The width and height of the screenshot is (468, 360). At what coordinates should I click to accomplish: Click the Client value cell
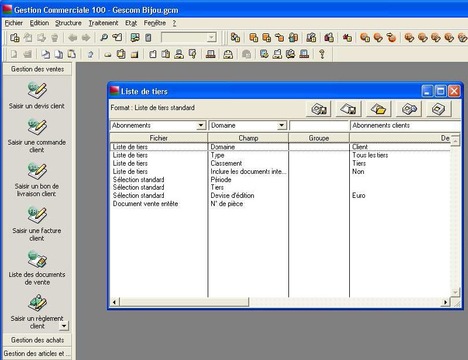click(360, 147)
